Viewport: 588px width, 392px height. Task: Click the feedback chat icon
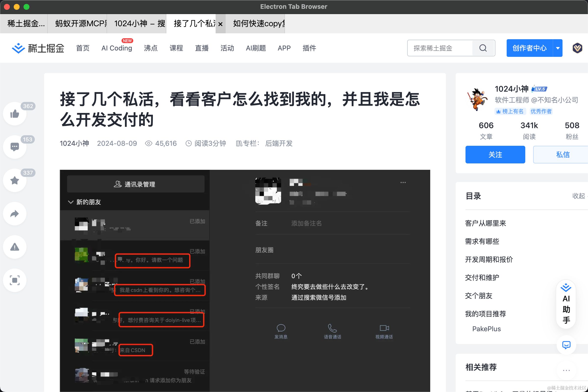click(x=566, y=345)
